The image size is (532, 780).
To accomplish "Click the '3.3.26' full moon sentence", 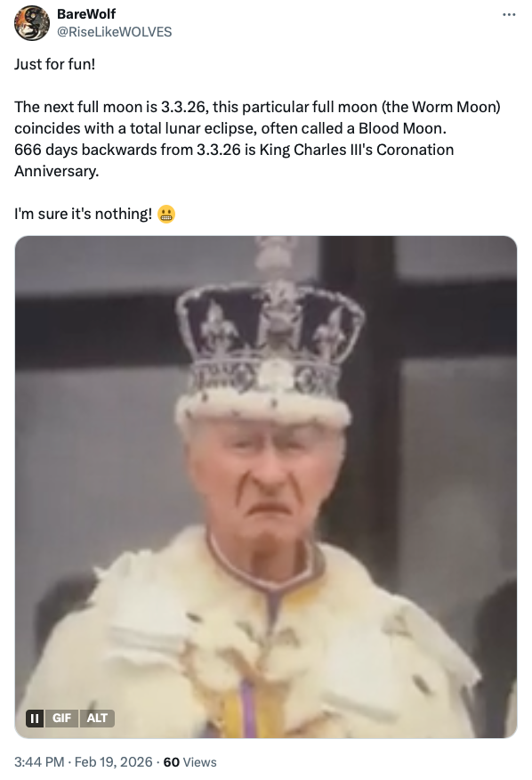I will click(257, 107).
